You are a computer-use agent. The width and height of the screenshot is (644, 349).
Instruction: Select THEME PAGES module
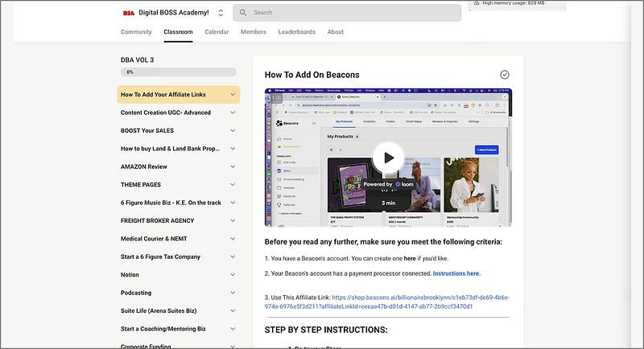point(140,185)
